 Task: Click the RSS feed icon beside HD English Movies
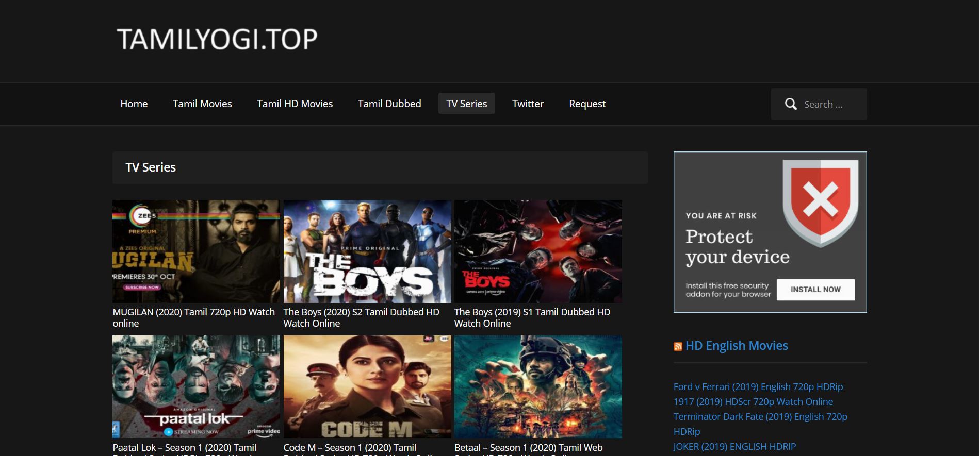pos(678,346)
